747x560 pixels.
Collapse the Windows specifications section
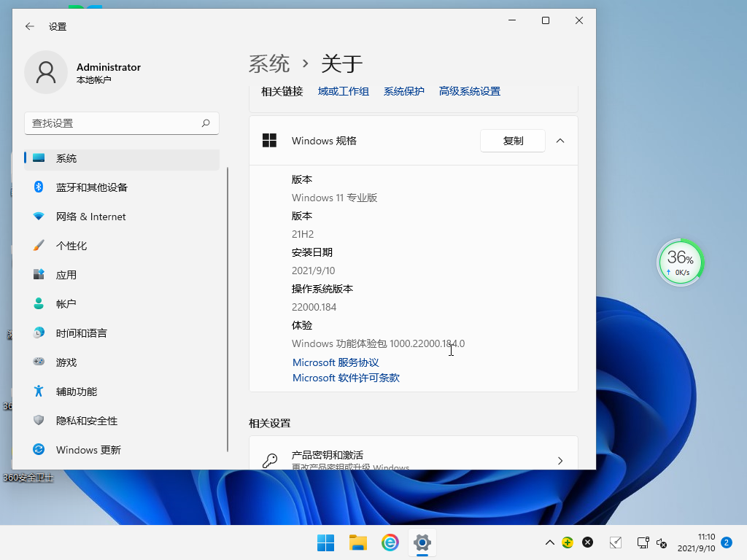pyautogui.click(x=560, y=141)
